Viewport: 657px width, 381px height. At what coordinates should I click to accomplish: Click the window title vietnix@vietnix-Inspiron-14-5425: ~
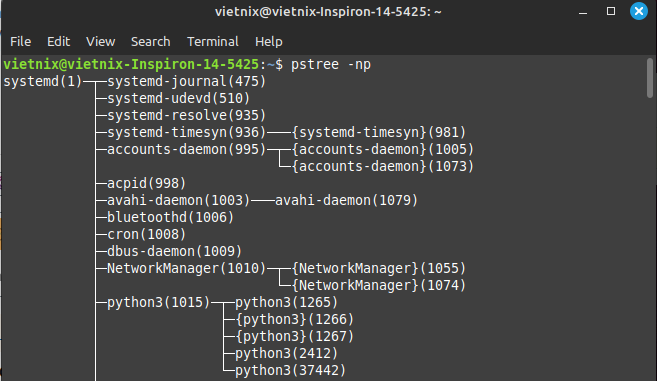tap(328, 12)
